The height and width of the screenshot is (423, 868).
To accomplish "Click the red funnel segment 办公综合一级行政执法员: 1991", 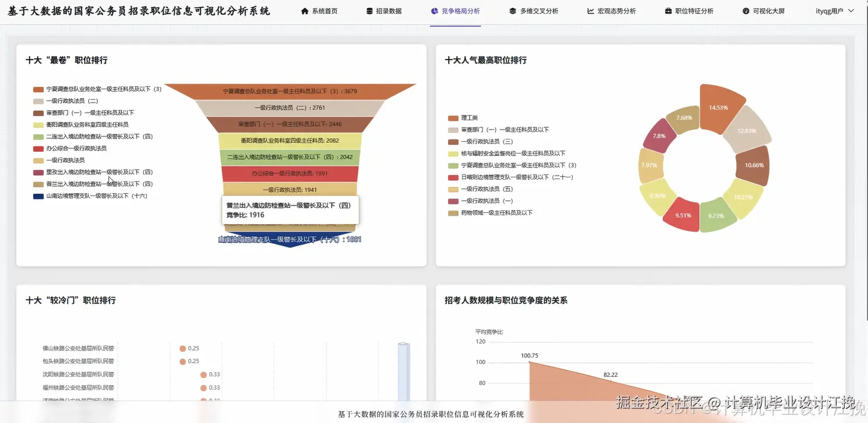I will click(x=290, y=173).
